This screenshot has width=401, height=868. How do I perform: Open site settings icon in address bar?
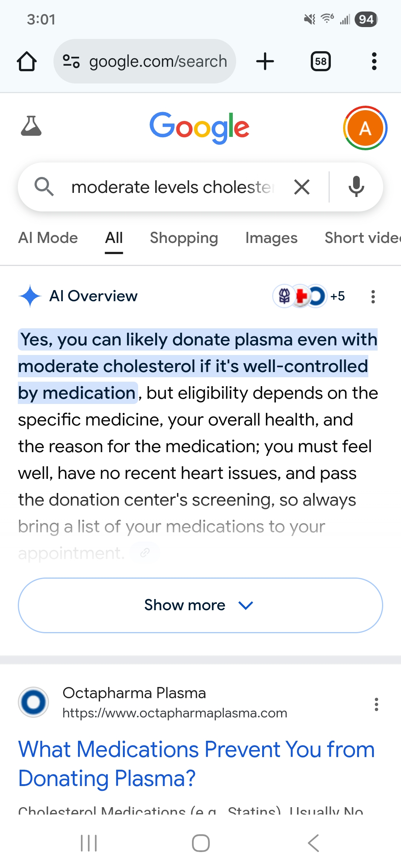click(71, 61)
